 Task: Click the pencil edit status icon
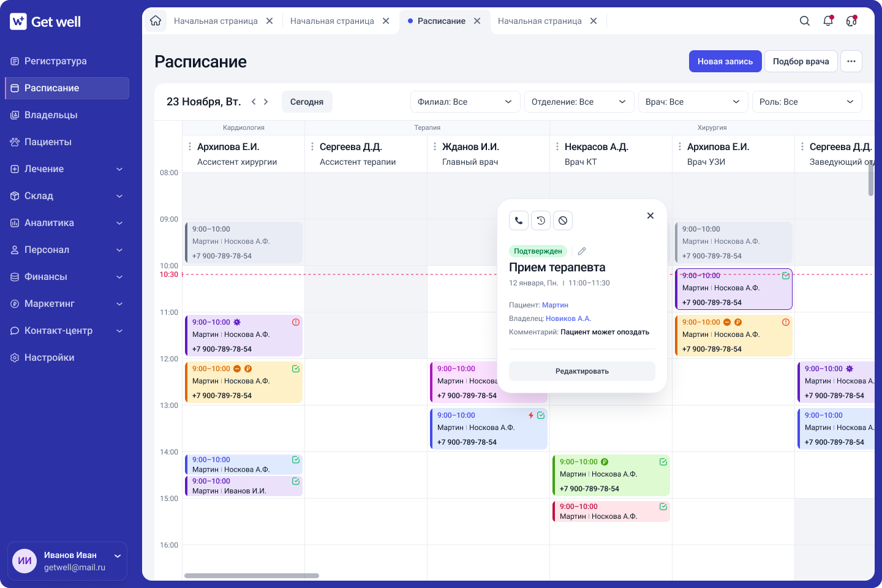582,251
